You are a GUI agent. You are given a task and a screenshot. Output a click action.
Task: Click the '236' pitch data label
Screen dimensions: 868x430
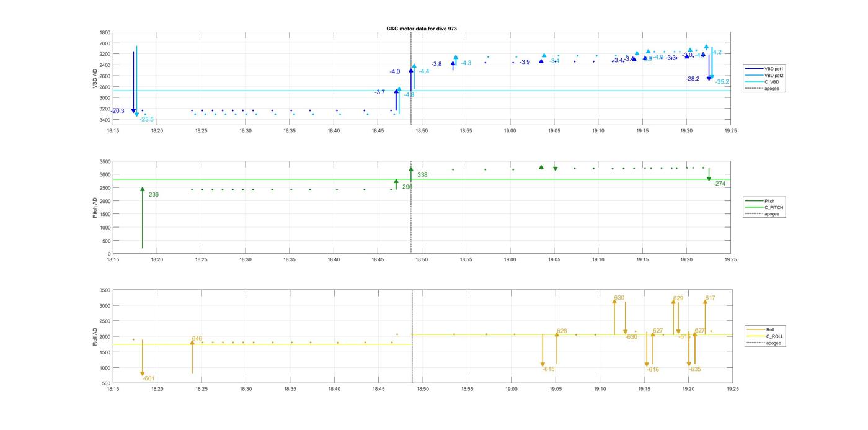[154, 195]
